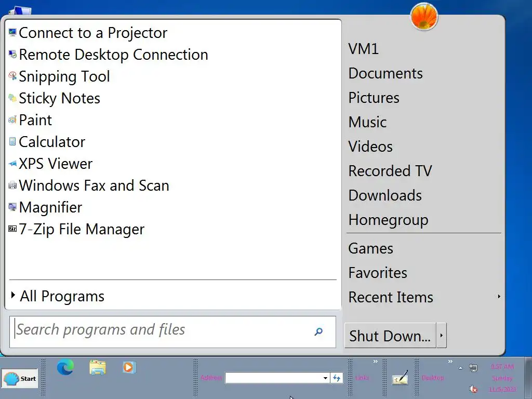Open the Tablet PC Input Panel icon
The height and width of the screenshot is (399, 532).
[x=400, y=378]
